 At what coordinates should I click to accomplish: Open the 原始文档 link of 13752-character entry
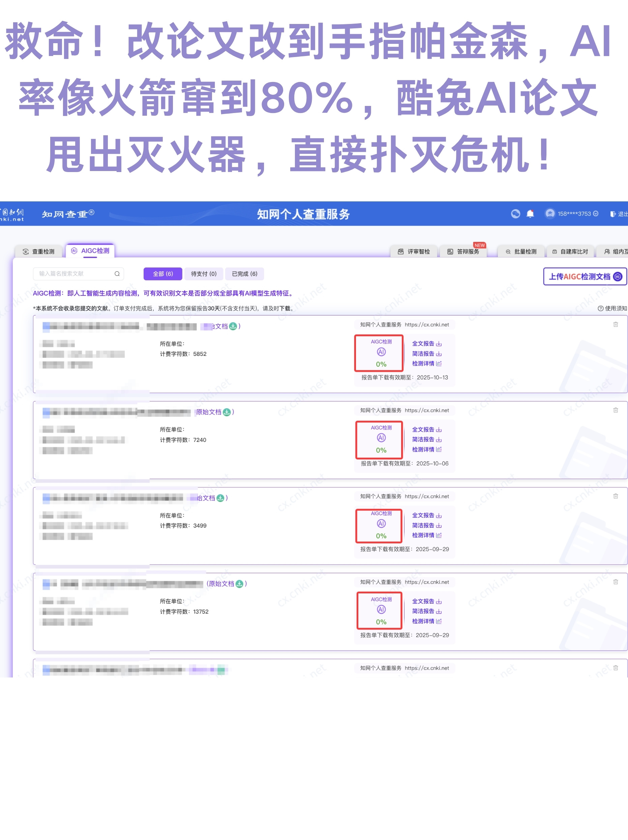(x=221, y=584)
